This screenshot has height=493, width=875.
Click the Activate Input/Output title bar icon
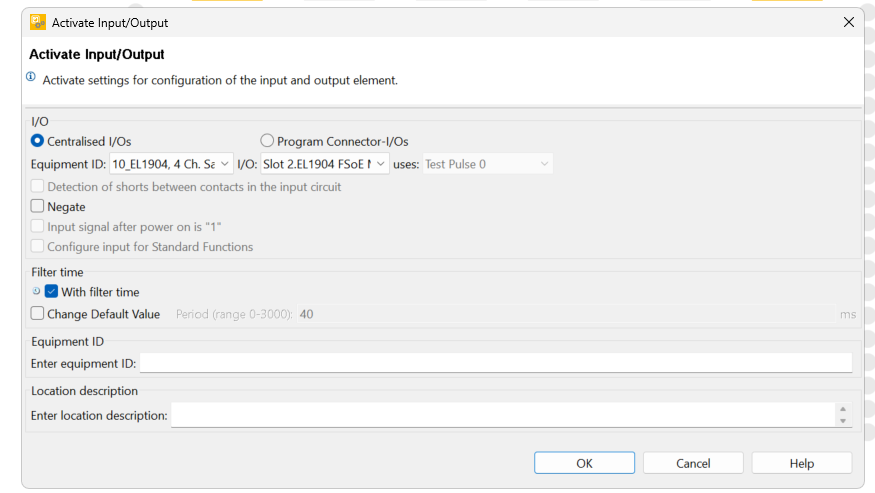pos(38,22)
